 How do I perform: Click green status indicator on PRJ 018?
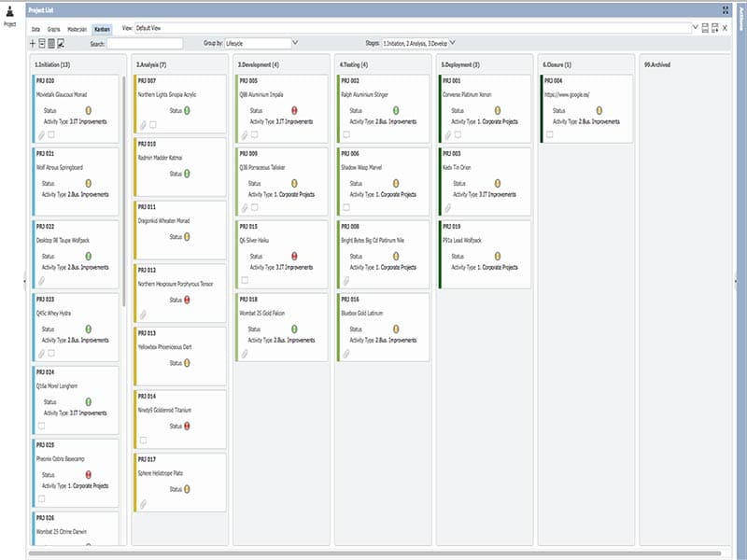click(294, 329)
